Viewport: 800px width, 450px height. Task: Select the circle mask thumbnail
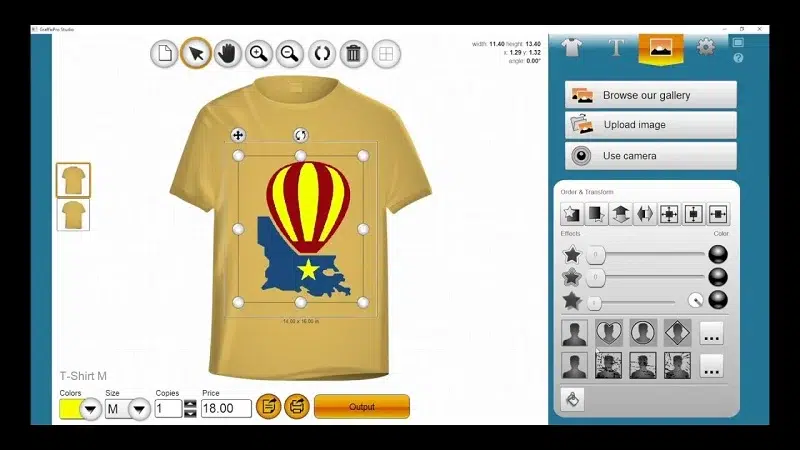[643, 333]
